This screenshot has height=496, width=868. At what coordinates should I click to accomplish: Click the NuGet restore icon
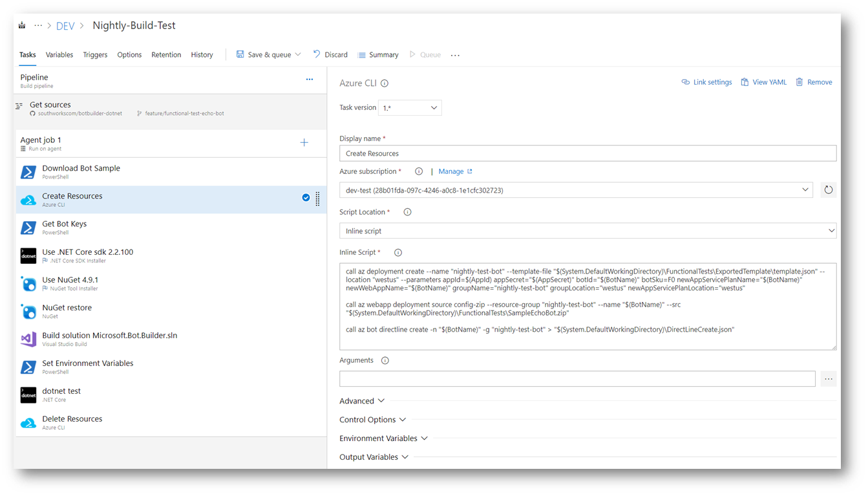click(28, 312)
